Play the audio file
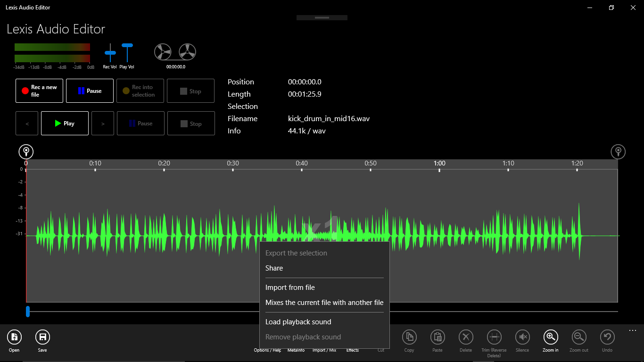The width and height of the screenshot is (644, 362). coord(65,123)
